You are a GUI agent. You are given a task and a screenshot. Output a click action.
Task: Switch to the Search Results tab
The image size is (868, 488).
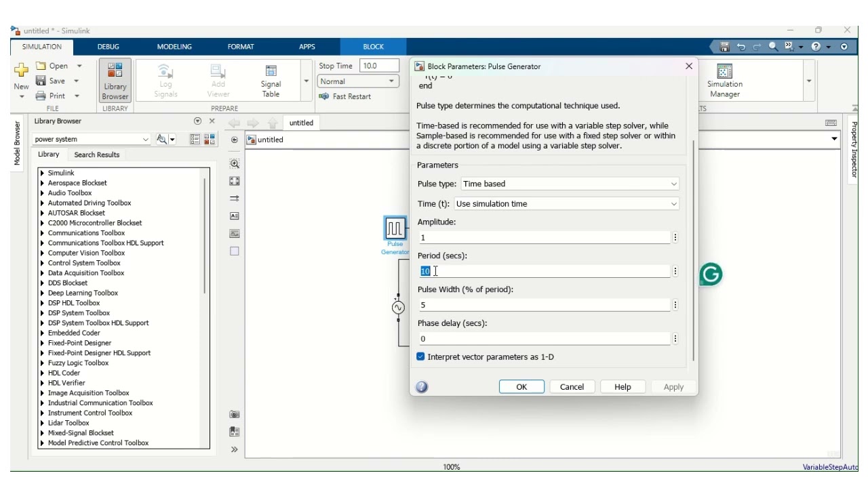pyautogui.click(x=96, y=155)
